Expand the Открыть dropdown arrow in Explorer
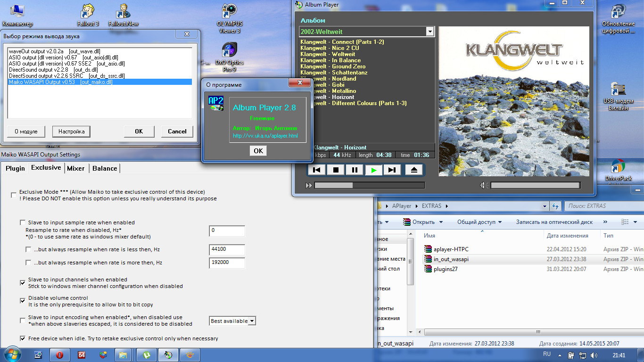Screen dimensions: 644x362 (x=441, y=222)
